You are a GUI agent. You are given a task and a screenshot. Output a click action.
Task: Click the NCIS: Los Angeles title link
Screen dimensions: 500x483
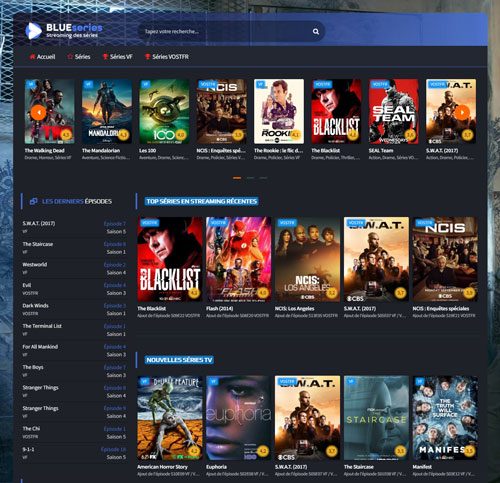point(294,309)
